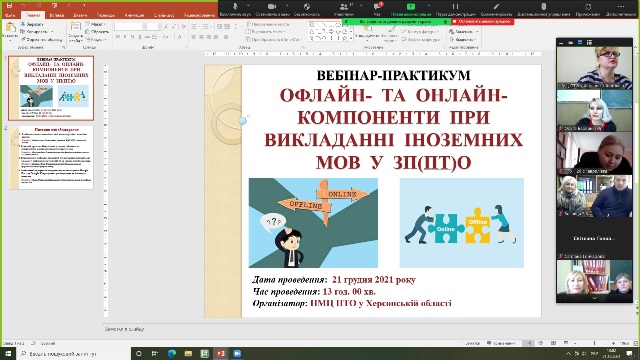Toggle bold text formatting
This screenshot has width=640, height=360.
[x=118, y=37]
